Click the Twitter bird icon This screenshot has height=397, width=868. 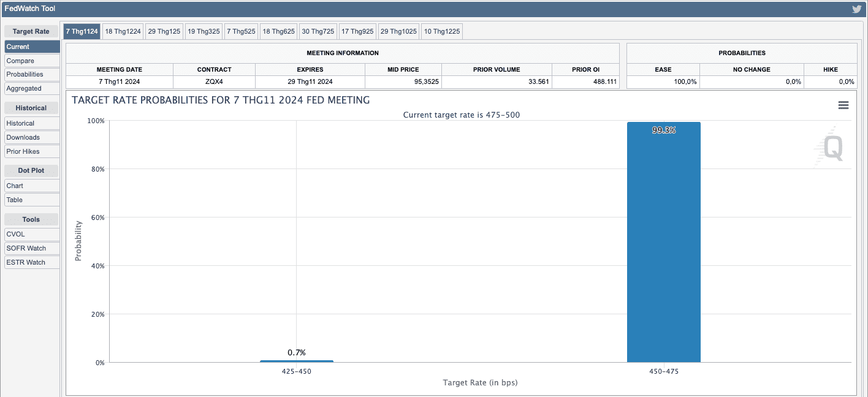[x=856, y=9]
